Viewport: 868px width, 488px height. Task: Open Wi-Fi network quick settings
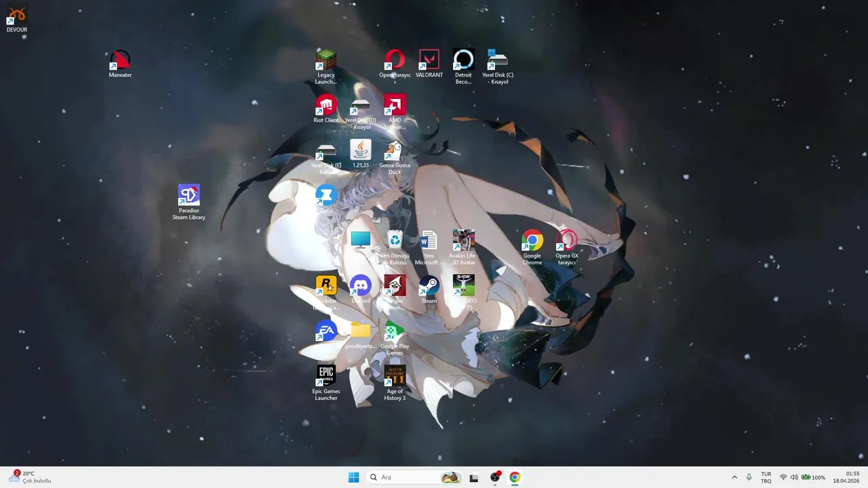(x=783, y=477)
